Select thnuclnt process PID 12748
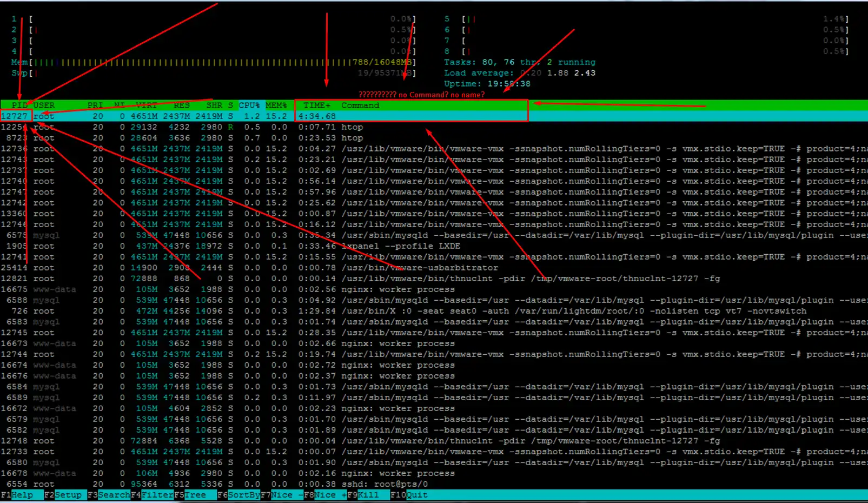Image resolution: width=868 pixels, height=503 pixels. pyautogui.click(x=434, y=441)
